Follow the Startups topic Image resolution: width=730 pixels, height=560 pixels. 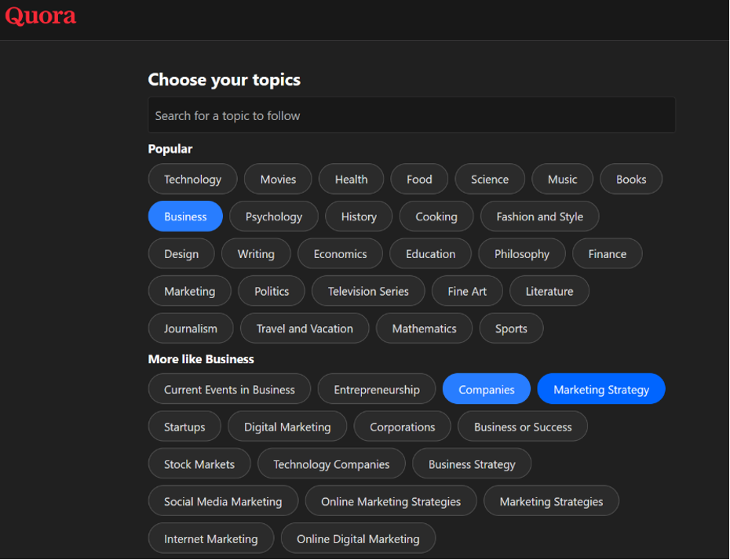(x=184, y=426)
